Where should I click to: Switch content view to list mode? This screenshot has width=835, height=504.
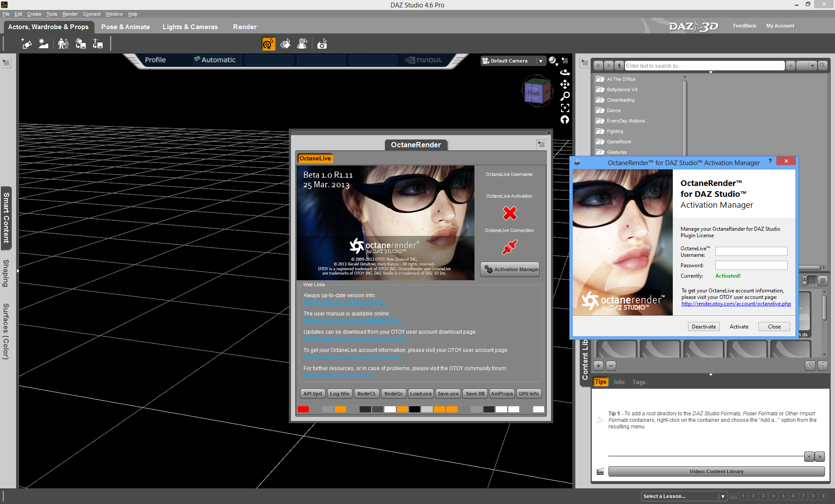[x=822, y=281]
